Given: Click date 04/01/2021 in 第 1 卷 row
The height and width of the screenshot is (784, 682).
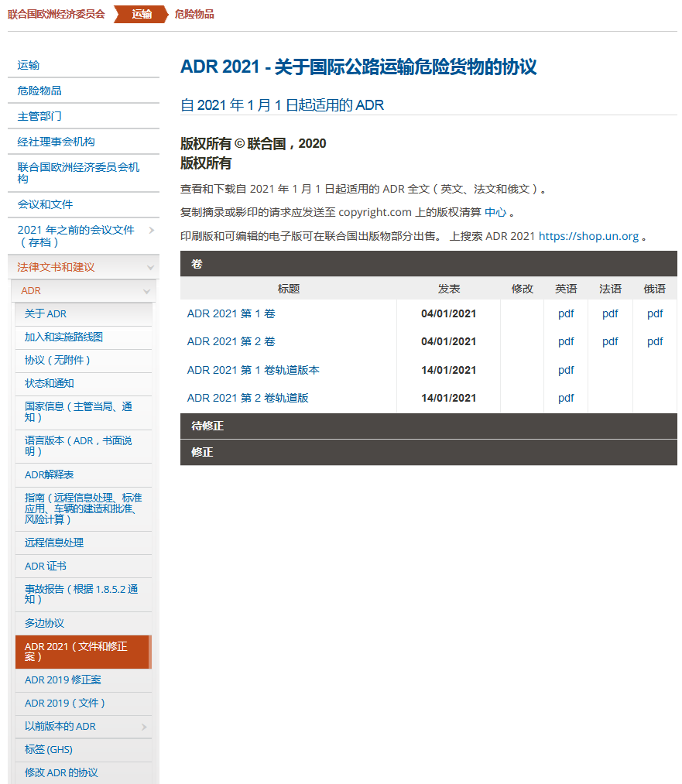Looking at the screenshot, I should (448, 313).
